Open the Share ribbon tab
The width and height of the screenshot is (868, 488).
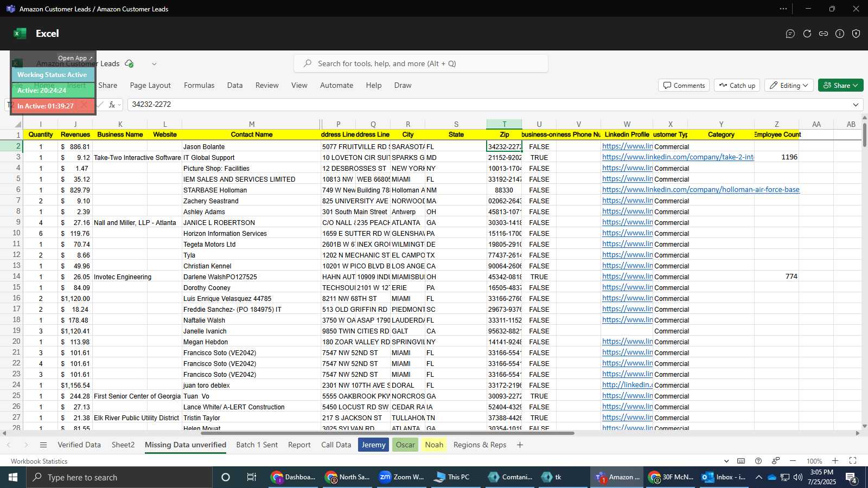[x=108, y=85]
